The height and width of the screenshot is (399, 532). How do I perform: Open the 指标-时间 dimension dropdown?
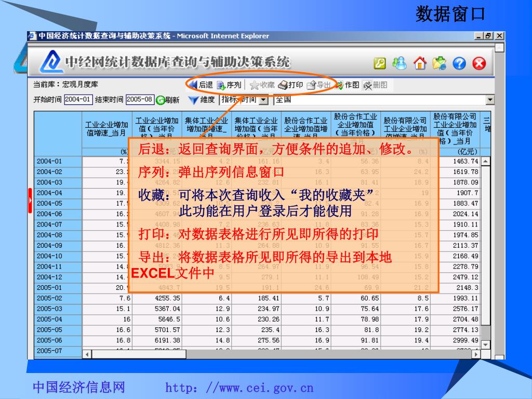263,100
